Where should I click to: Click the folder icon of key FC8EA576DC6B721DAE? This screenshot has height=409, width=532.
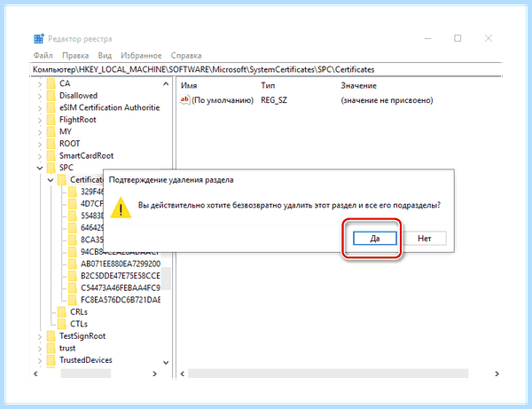(x=73, y=300)
